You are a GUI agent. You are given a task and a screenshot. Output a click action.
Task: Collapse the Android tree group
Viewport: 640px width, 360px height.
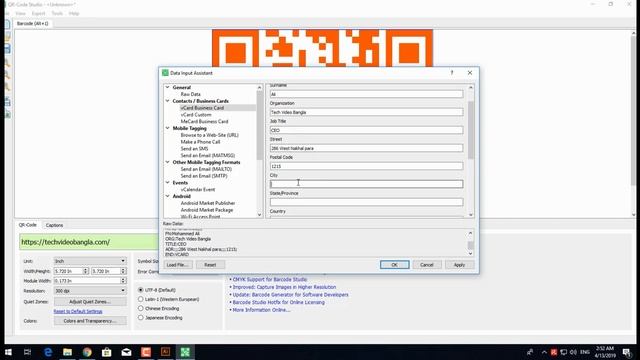coord(167,196)
